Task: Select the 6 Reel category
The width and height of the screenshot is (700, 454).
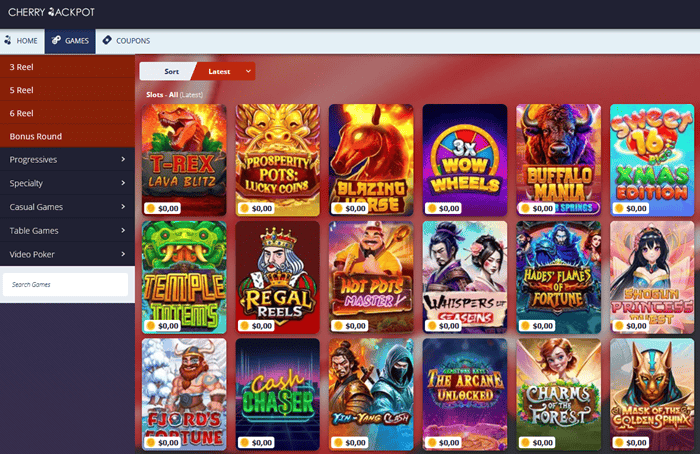Action: (x=67, y=113)
